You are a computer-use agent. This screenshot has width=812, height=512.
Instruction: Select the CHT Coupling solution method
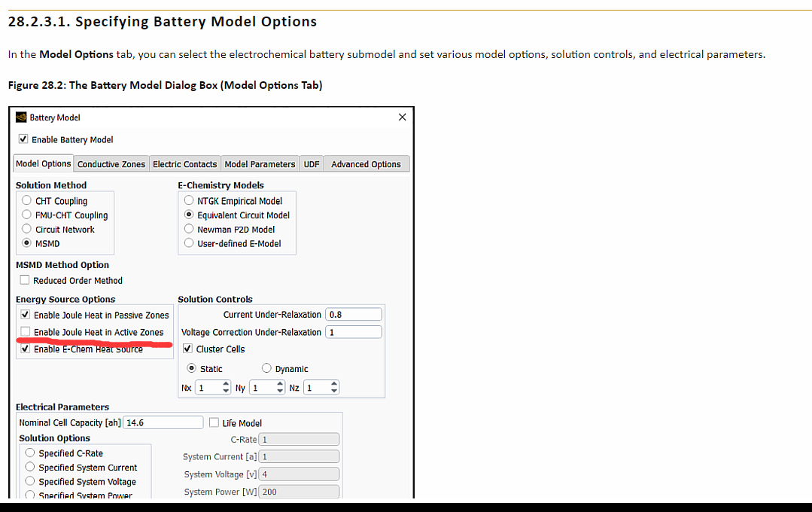(26, 200)
